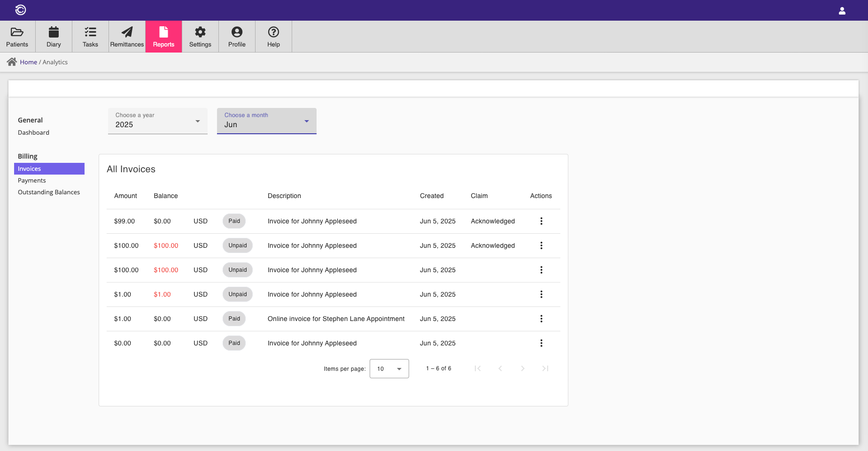This screenshot has width=868, height=451.
Task: Open the Items per page dropdown
Action: coord(389,368)
